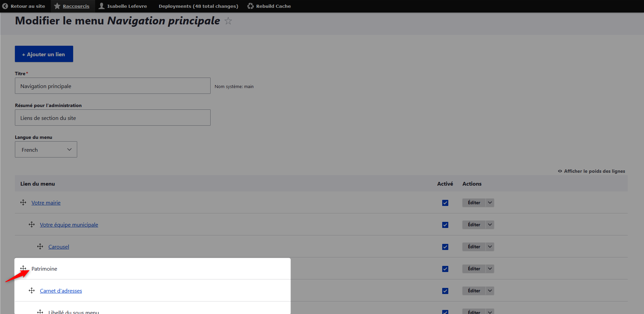
Task: Click the Patrimoine row drag handle
Action: click(x=23, y=269)
